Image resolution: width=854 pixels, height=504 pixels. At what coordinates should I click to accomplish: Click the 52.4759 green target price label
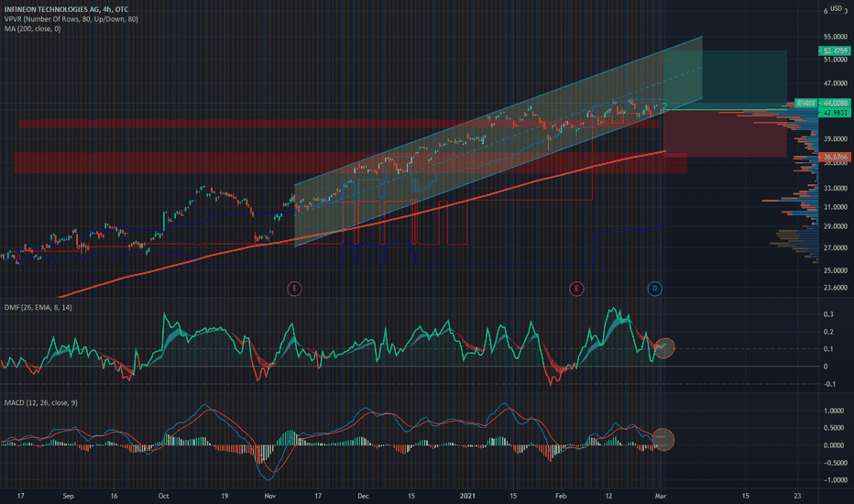point(835,50)
